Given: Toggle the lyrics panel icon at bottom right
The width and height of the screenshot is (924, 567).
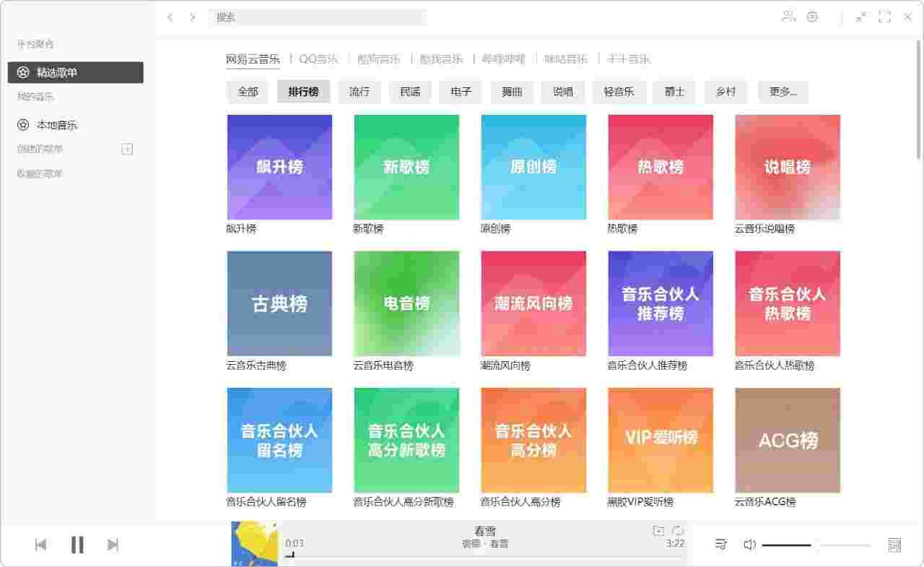Looking at the screenshot, I should (894, 545).
